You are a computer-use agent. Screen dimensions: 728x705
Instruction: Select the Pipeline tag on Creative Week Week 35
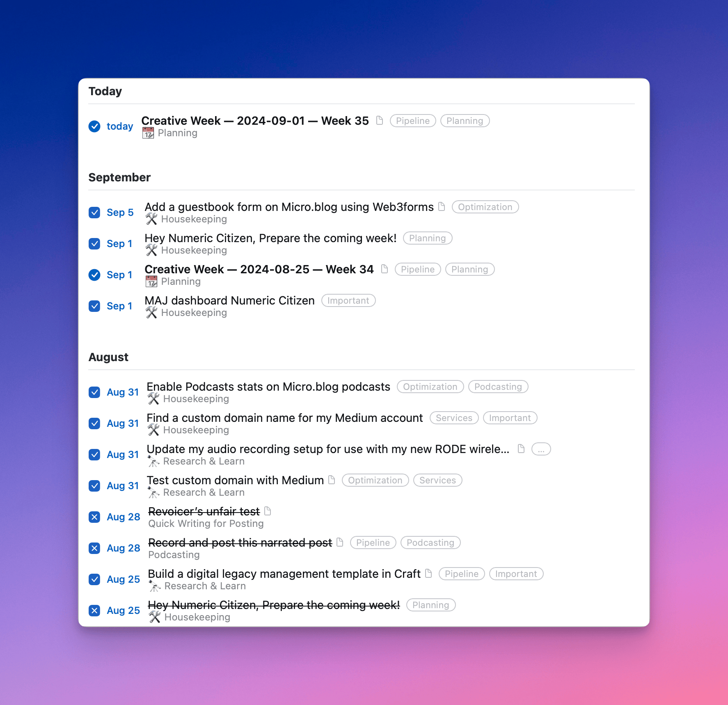click(x=412, y=121)
